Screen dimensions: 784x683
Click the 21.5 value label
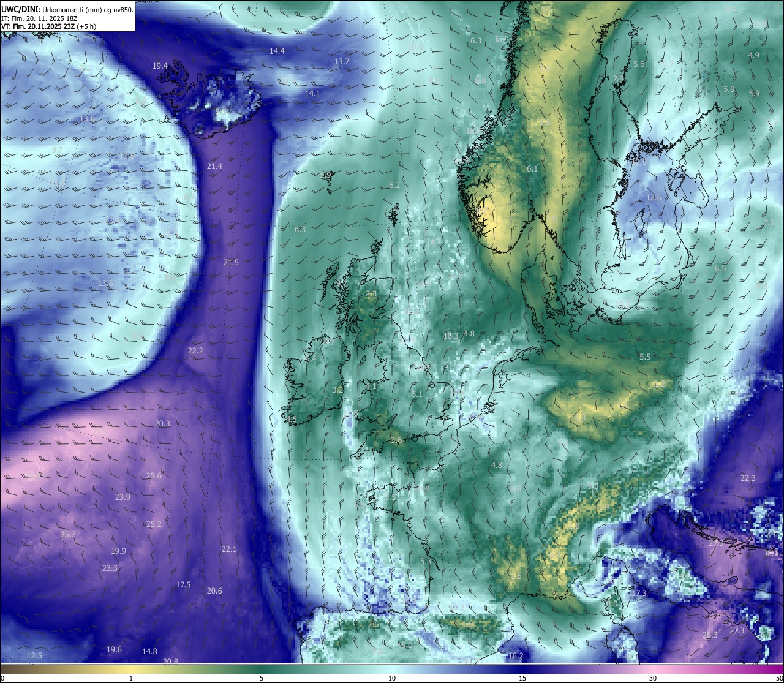(231, 262)
